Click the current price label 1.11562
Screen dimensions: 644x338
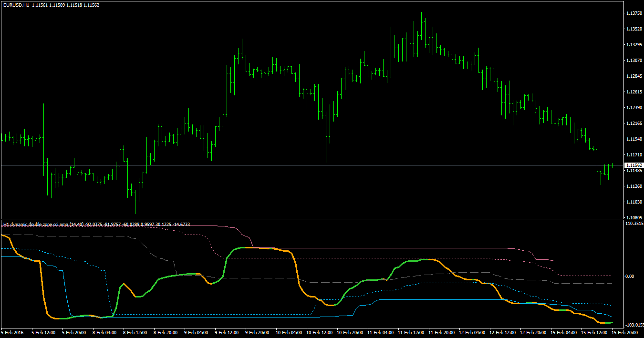click(x=634, y=165)
